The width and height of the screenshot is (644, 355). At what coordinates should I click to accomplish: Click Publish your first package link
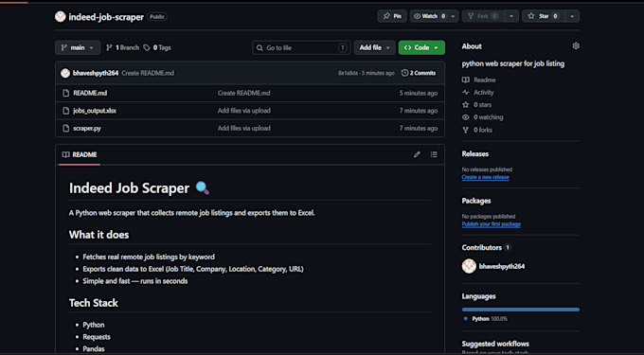click(492, 224)
